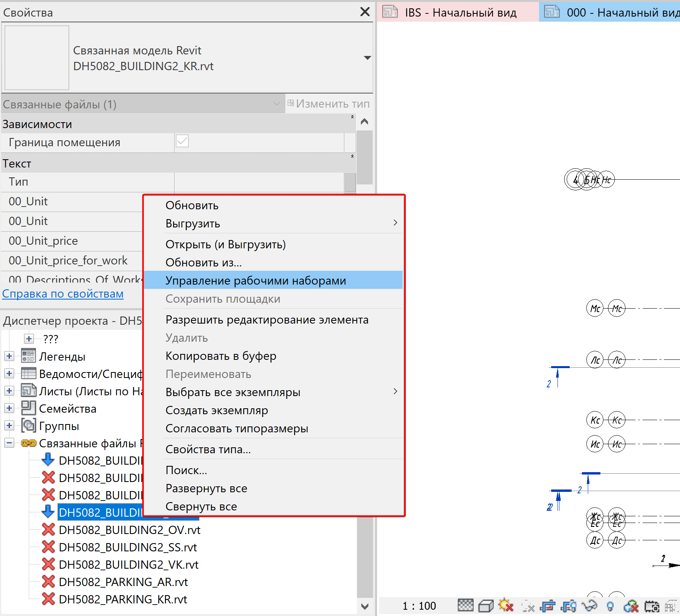Click the sheet icon on the 000 tab
This screenshot has height=616, width=680.
[552, 11]
